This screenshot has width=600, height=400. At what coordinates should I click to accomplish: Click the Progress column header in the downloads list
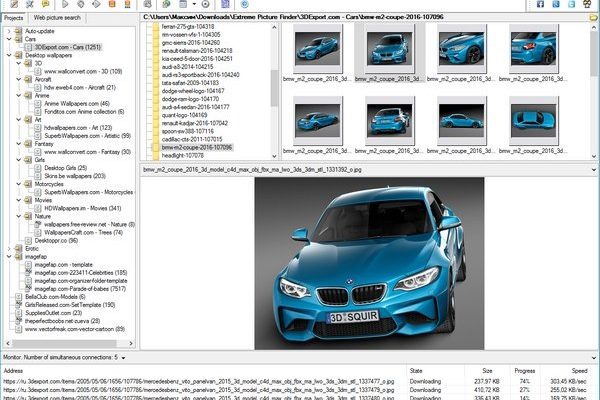coord(524,369)
